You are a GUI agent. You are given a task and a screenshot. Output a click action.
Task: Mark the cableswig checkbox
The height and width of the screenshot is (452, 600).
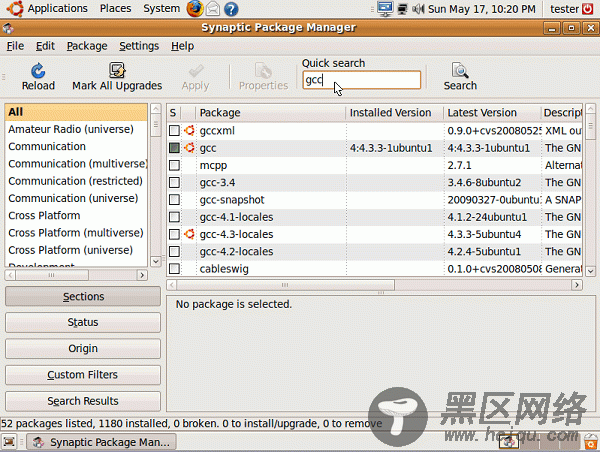pos(174,268)
